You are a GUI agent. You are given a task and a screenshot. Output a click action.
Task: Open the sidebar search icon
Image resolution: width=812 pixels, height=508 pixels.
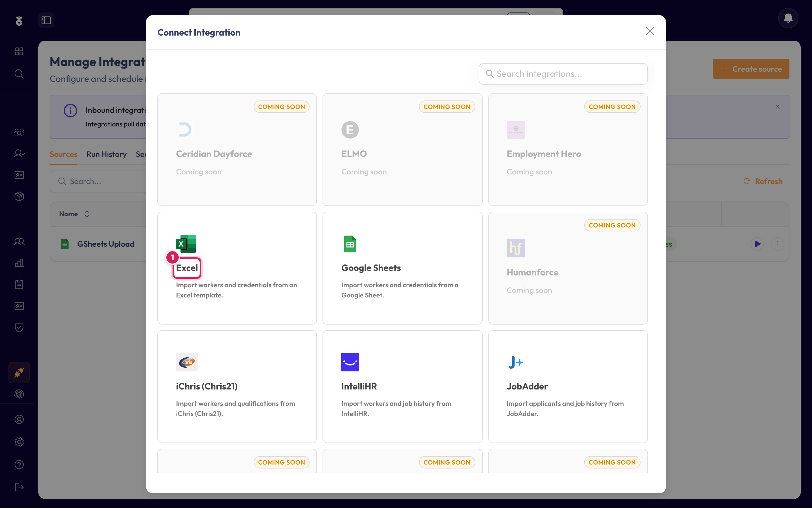click(x=19, y=74)
